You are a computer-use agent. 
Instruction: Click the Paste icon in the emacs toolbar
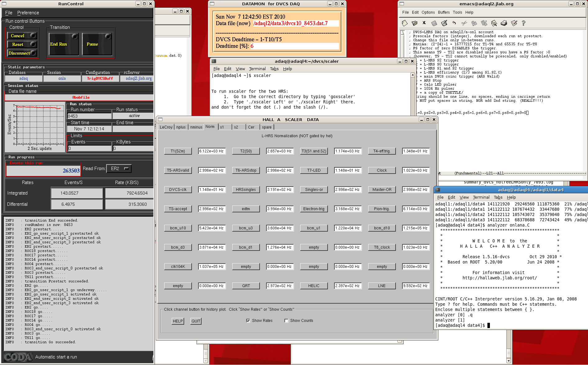[484, 23]
